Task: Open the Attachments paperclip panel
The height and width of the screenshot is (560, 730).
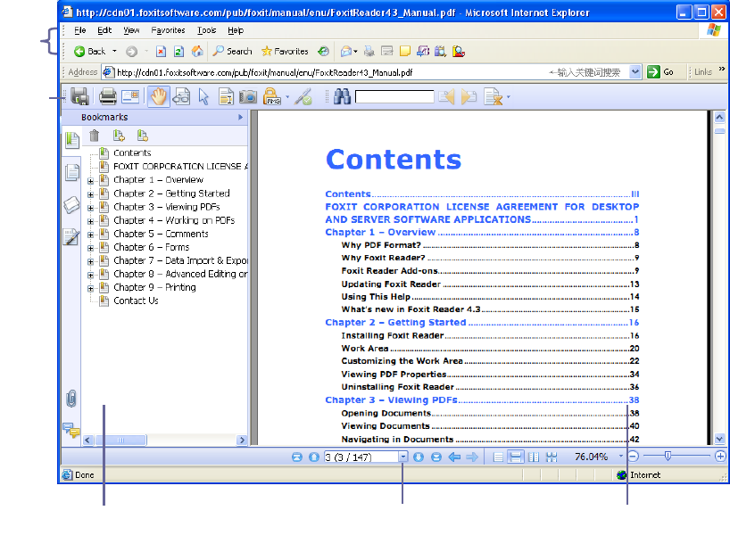Action: point(71,399)
